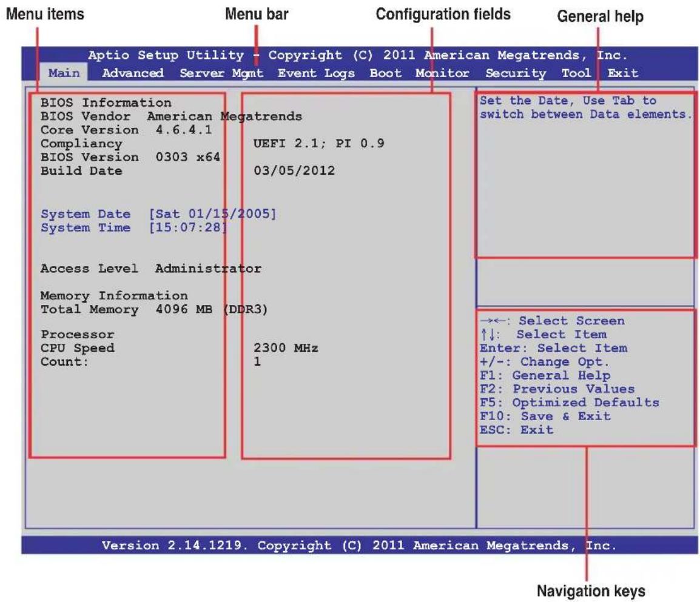This screenshot has width=700, height=602.
Task: Click the 4.6.4.1 core version value
Action: pos(184,130)
